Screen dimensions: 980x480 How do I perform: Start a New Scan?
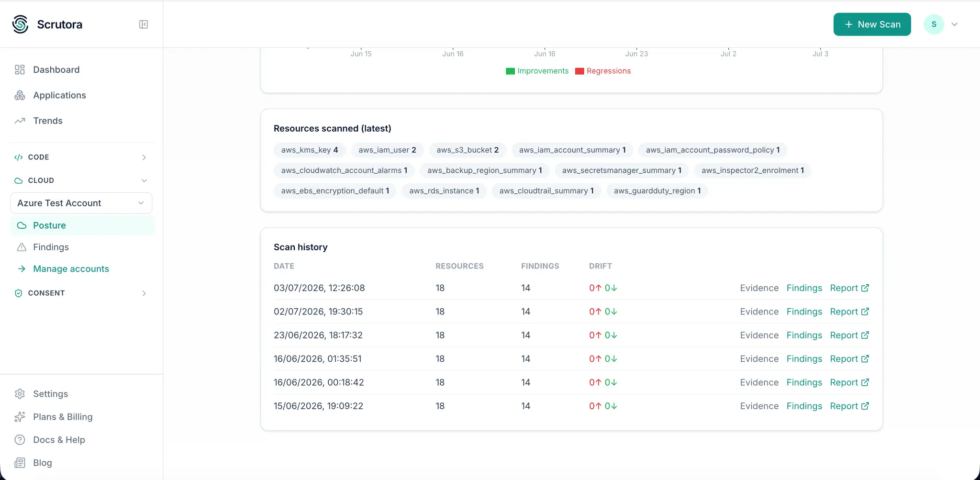click(872, 24)
